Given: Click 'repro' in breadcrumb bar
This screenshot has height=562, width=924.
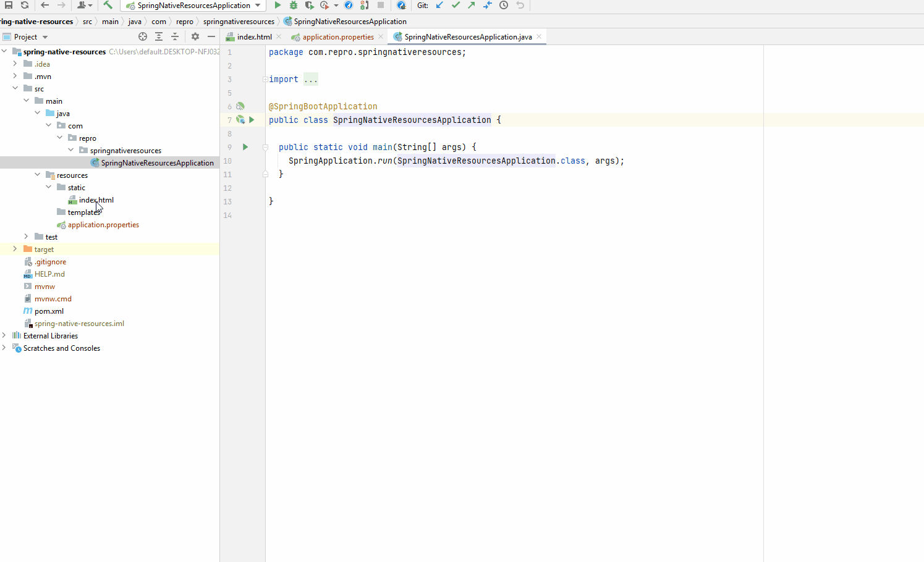Looking at the screenshot, I should point(184,22).
